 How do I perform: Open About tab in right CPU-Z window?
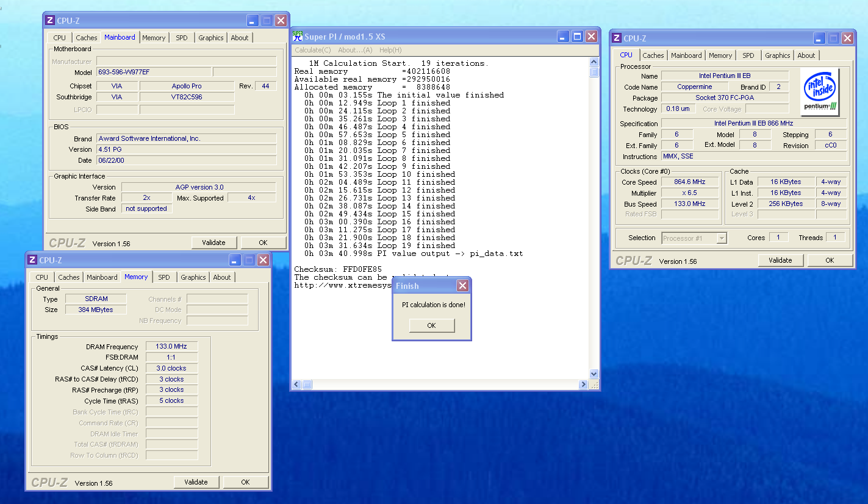[x=806, y=55]
